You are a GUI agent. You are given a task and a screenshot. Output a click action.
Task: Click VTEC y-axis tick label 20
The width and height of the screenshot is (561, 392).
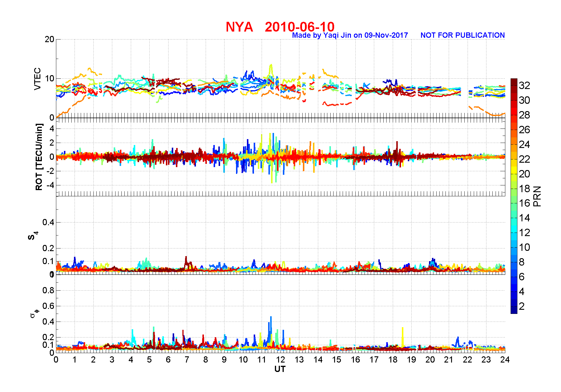coord(49,39)
